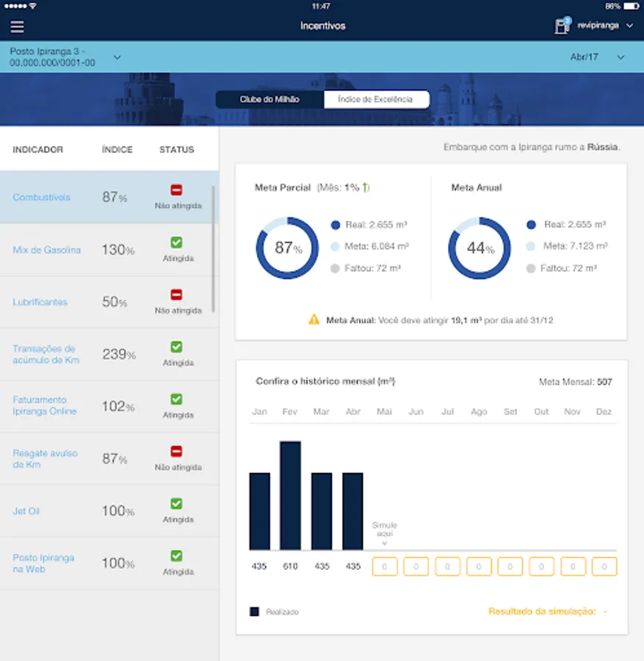Select the Combustíveis indicator row

[109, 197]
